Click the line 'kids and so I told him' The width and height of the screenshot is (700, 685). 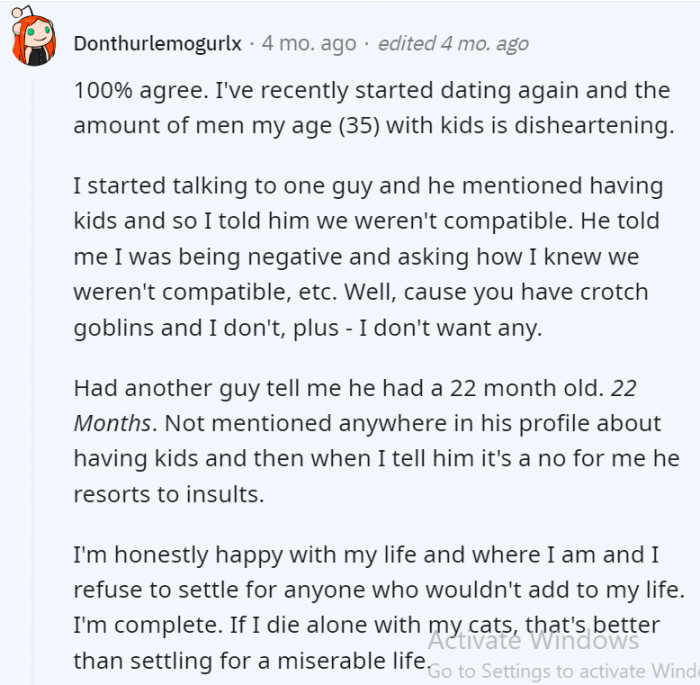[x=367, y=221]
